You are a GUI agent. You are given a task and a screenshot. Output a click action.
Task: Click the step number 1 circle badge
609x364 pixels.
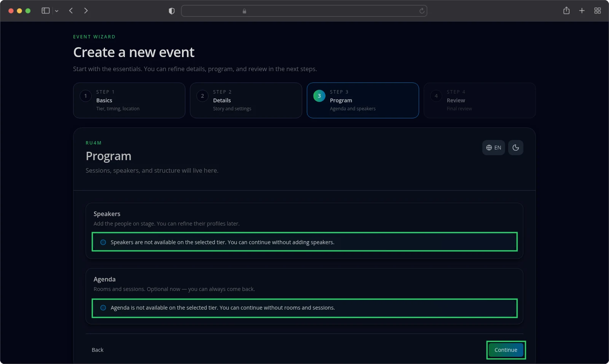(86, 96)
